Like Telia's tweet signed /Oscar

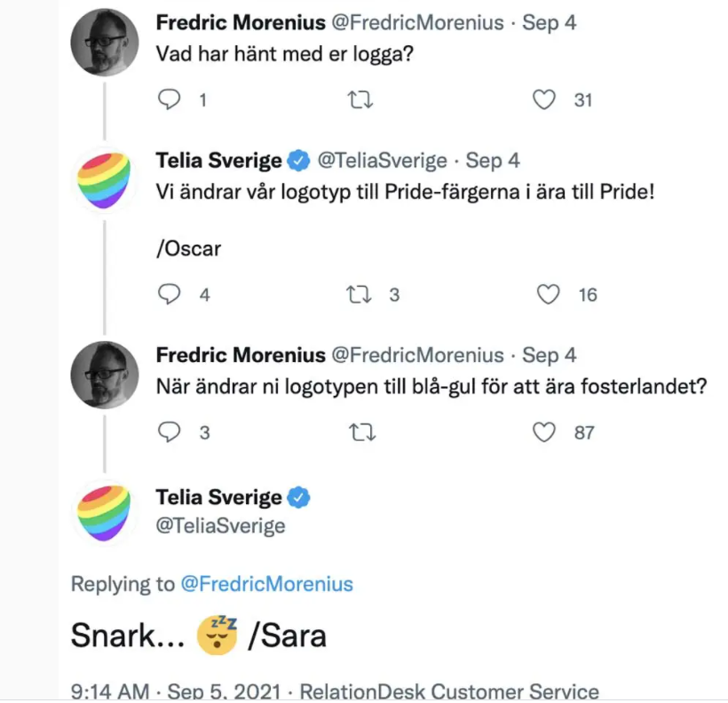coord(550,295)
